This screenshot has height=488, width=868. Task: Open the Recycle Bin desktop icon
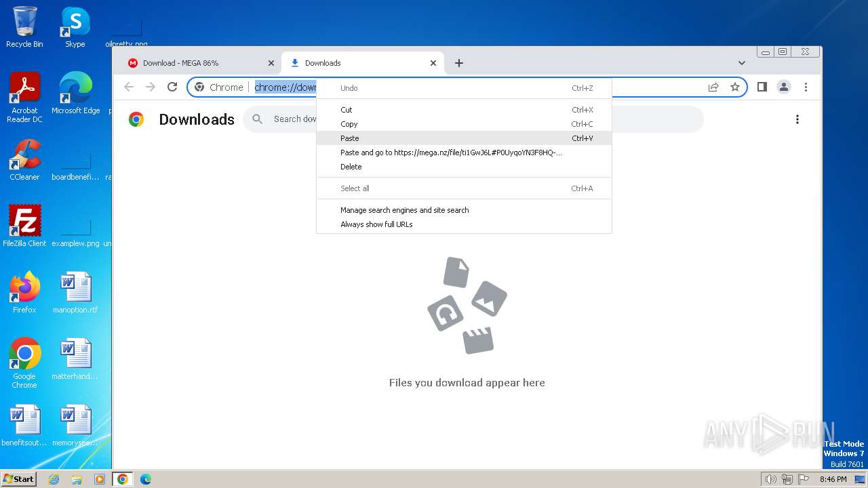24,27
